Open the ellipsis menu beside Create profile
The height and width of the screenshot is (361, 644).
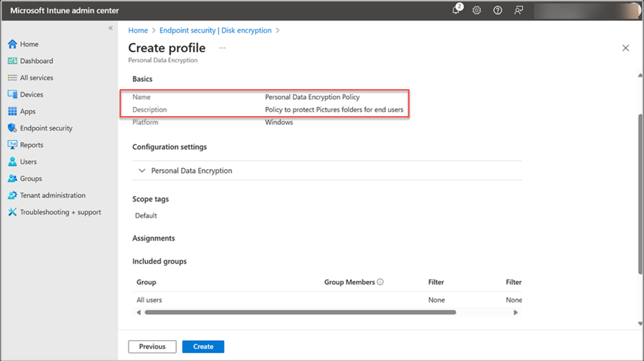point(223,48)
